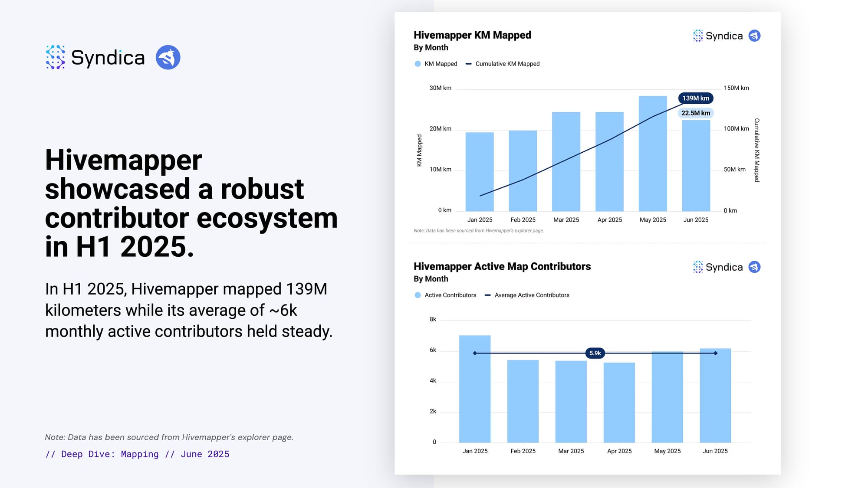Click the Hivemapper bee icon in bottom chart header
Screen dimensions: 868x488
(x=754, y=267)
